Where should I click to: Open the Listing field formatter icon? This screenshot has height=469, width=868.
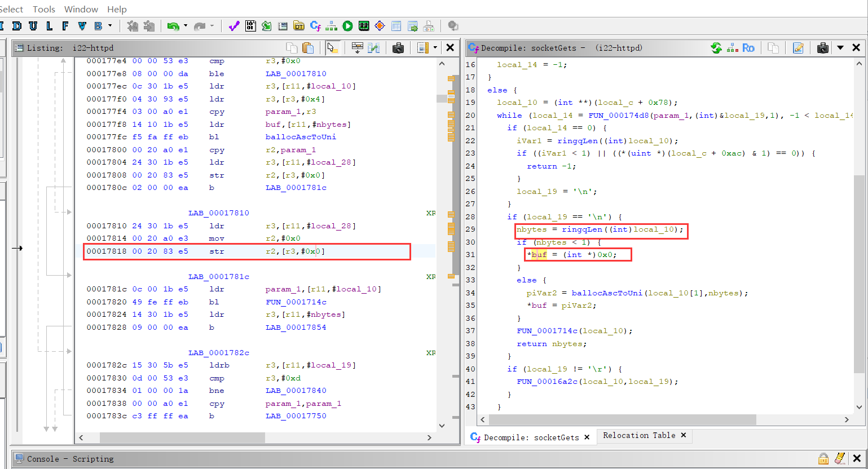tap(357, 48)
